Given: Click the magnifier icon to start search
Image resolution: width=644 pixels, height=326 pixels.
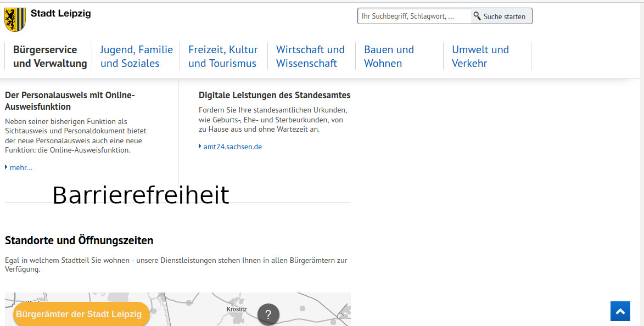Looking at the screenshot, I should coord(477,15).
